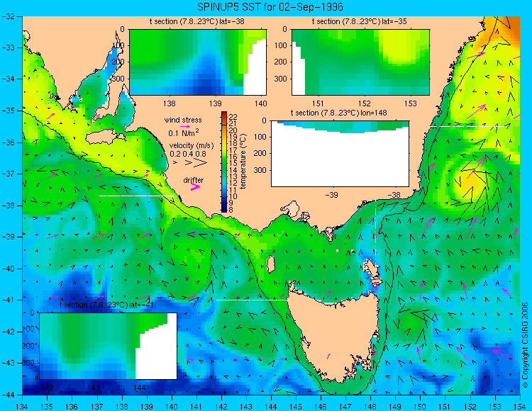The height and width of the screenshot is (411, 532).
Task: Click the magenta drifter symbol in legend
Action: click(x=195, y=186)
